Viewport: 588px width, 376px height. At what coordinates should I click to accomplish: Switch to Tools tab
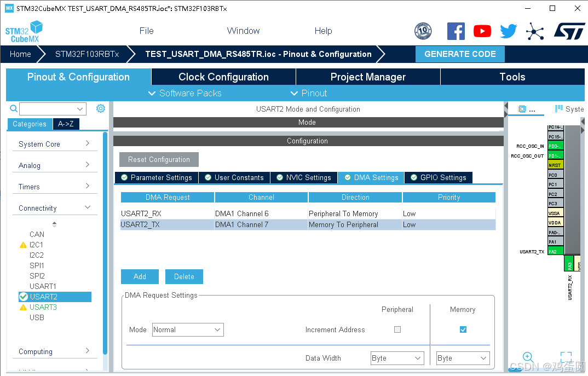pyautogui.click(x=512, y=77)
